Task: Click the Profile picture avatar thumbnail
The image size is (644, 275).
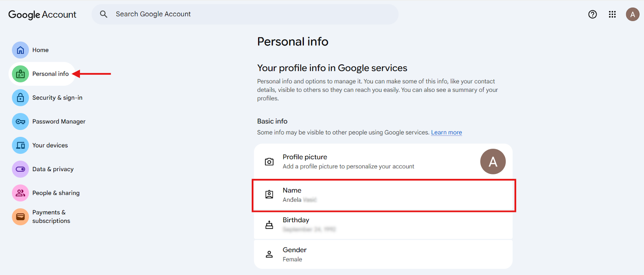Action: (493, 161)
